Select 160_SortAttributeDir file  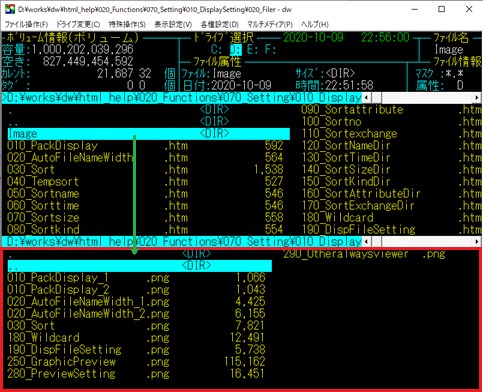pos(391,194)
